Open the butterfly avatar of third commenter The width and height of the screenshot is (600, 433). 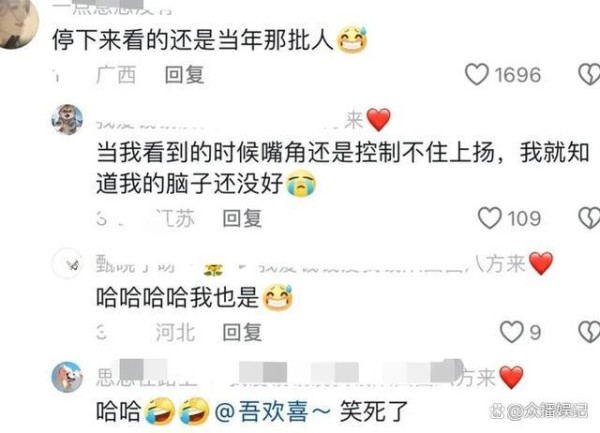pyautogui.click(x=67, y=263)
